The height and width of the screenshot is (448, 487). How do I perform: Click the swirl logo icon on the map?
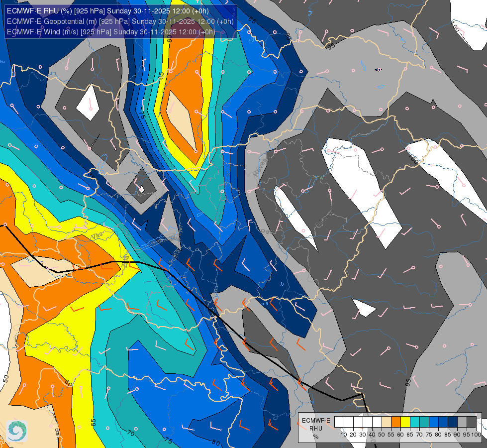coord(17,431)
